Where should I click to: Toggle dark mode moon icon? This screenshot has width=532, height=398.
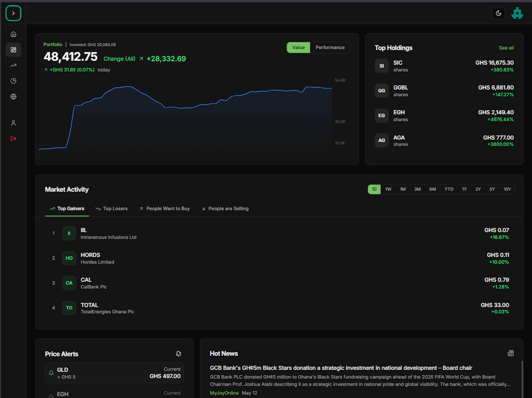(x=498, y=13)
